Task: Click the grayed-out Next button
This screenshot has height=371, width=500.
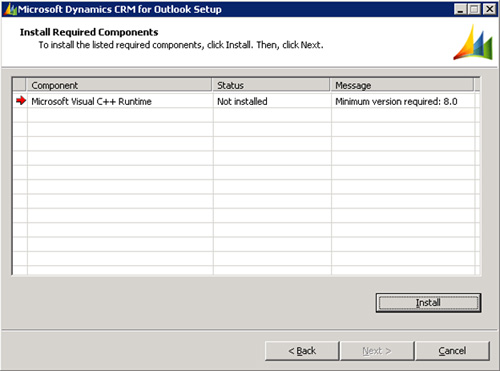Action: click(377, 351)
